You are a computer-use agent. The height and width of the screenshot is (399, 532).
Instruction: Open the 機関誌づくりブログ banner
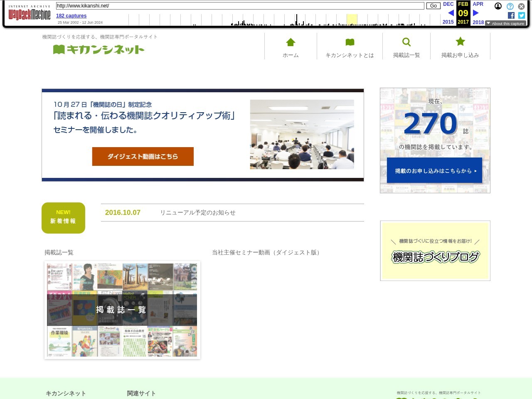435,251
